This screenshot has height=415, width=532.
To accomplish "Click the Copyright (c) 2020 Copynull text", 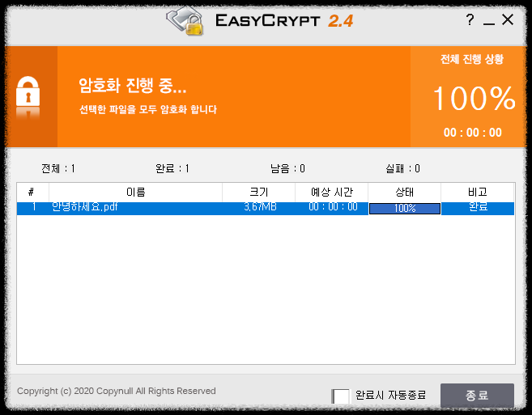I will (x=117, y=391).
